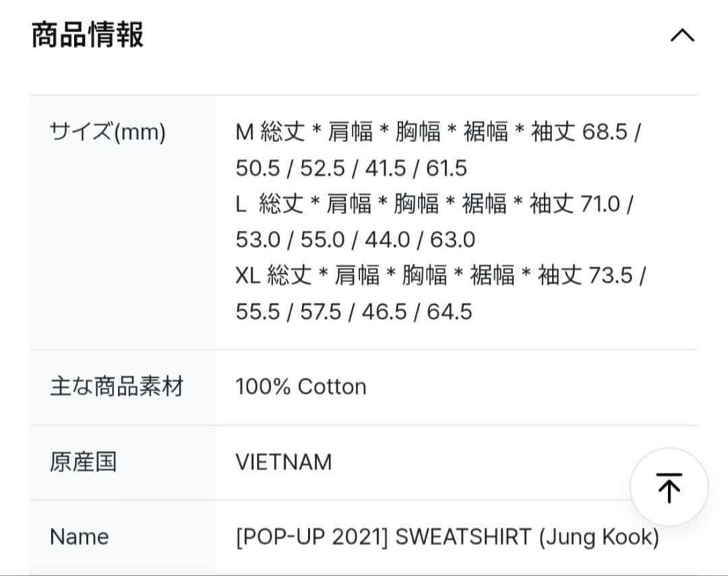The height and width of the screenshot is (576, 728).
Task: Select the L size measurements line
Action: click(434, 222)
